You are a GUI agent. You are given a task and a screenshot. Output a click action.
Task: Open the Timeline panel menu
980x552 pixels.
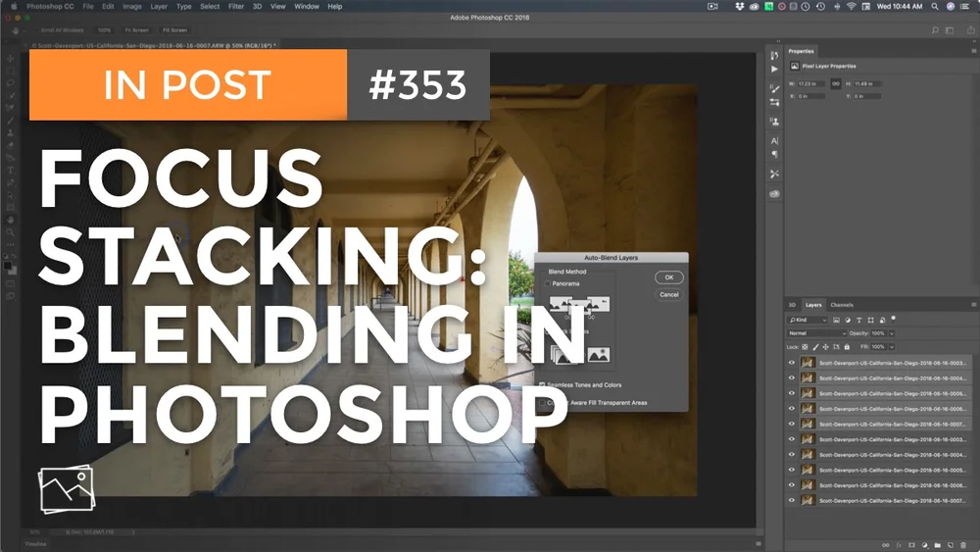pyautogui.click(x=759, y=544)
